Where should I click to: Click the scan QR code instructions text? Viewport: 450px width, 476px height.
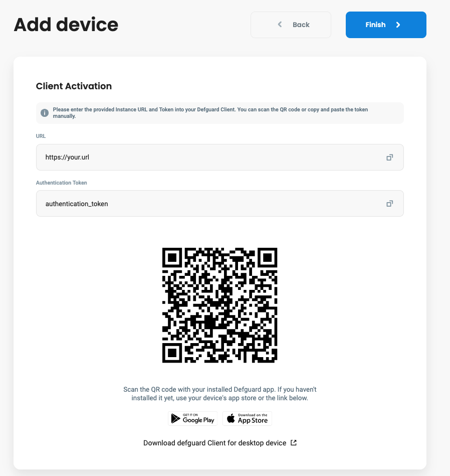[x=220, y=394]
